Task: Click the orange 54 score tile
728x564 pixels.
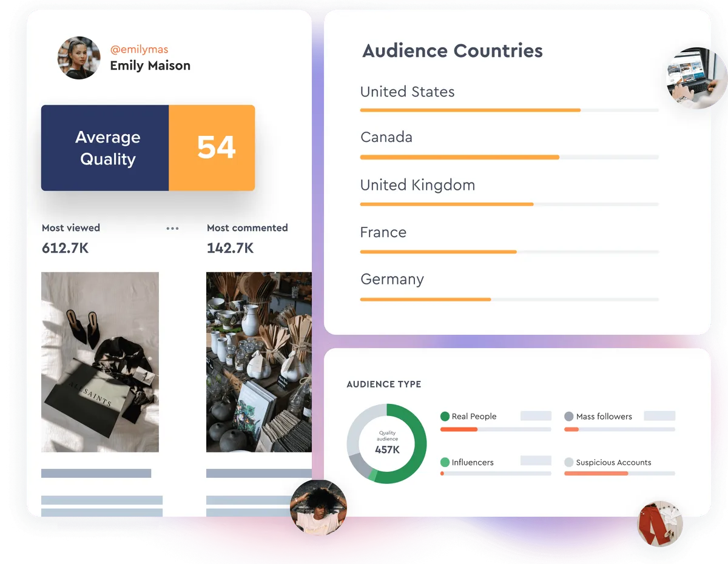Action: pos(212,148)
